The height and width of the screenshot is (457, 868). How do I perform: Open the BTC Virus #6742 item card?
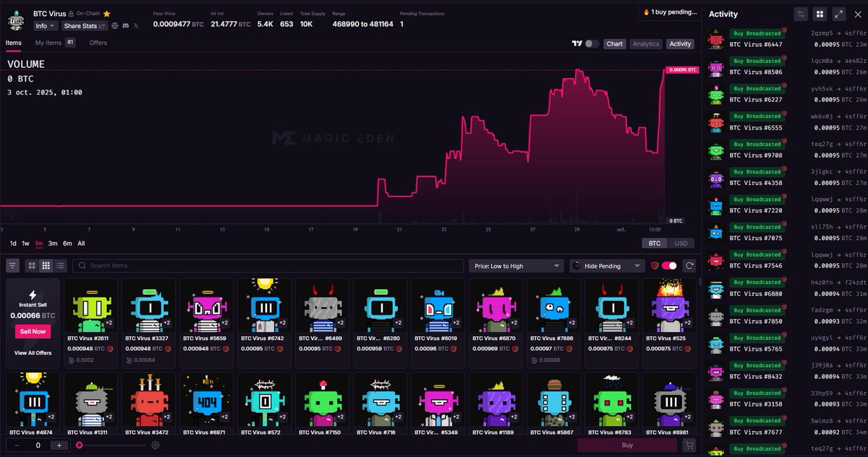tap(264, 323)
